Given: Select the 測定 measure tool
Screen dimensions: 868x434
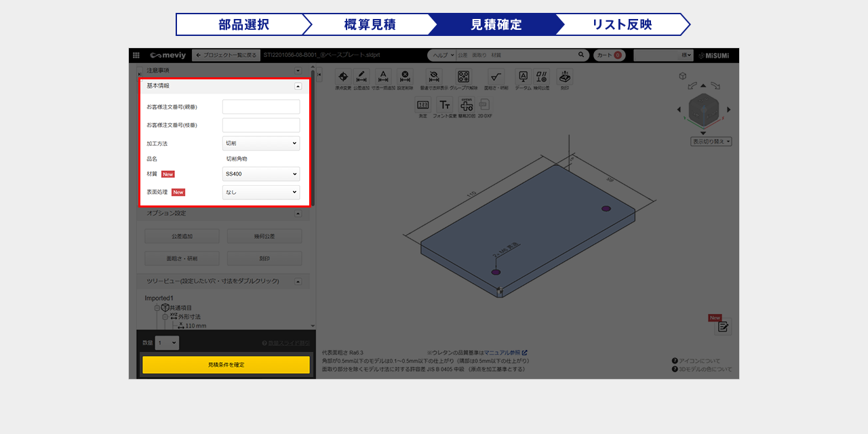Looking at the screenshot, I should point(422,105).
